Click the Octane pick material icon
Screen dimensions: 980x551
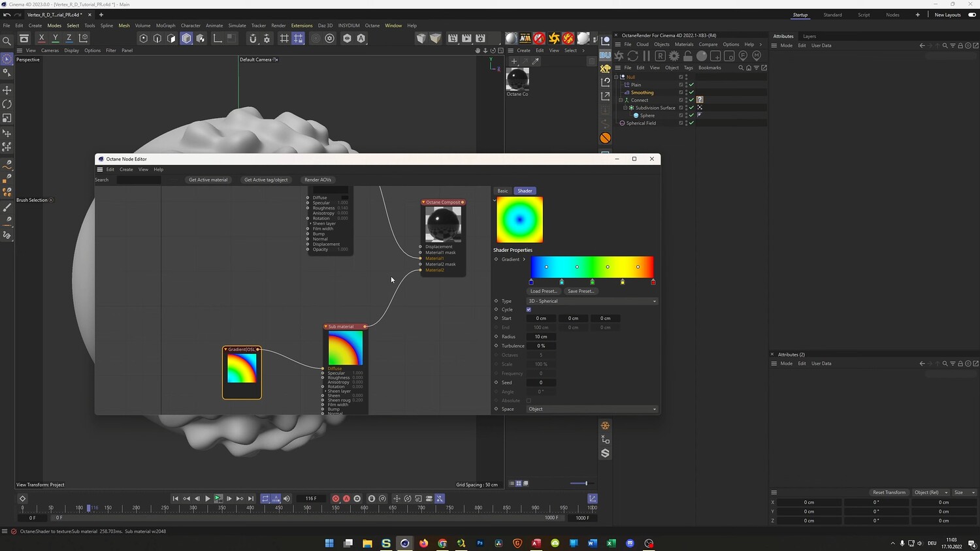click(x=757, y=56)
